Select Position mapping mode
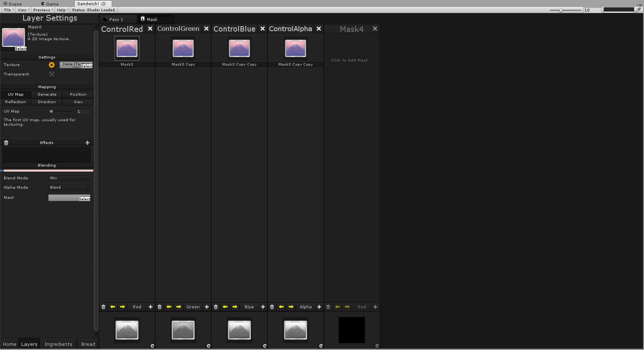This screenshot has width=644, height=350. pos(78,95)
